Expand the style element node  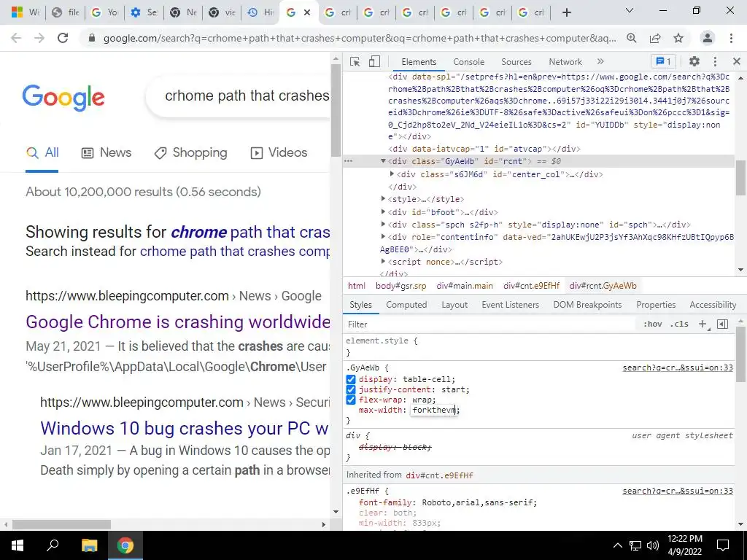click(x=383, y=198)
